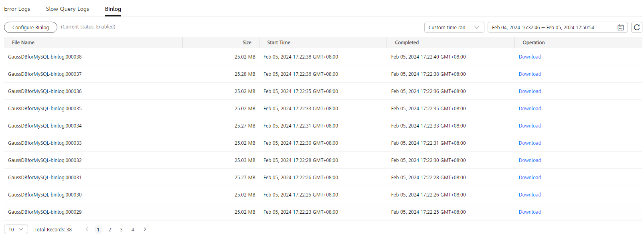Go to page 3

pos(121,230)
